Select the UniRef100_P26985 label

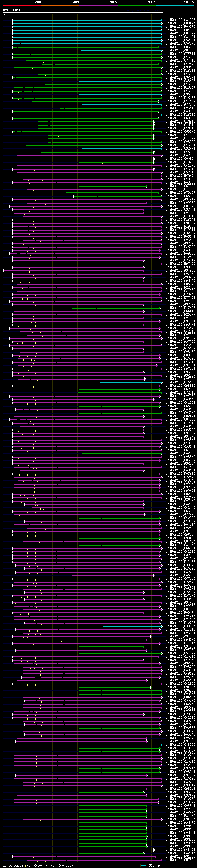180,115
